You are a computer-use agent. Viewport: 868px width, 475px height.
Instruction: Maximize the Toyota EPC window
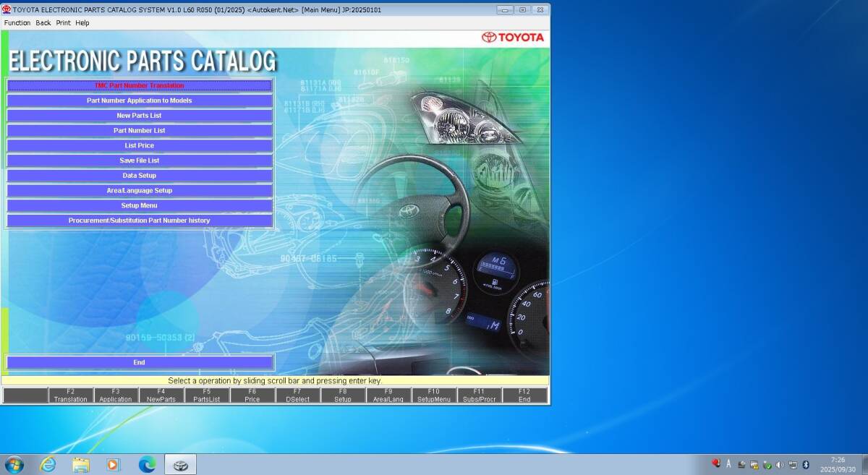coord(522,9)
